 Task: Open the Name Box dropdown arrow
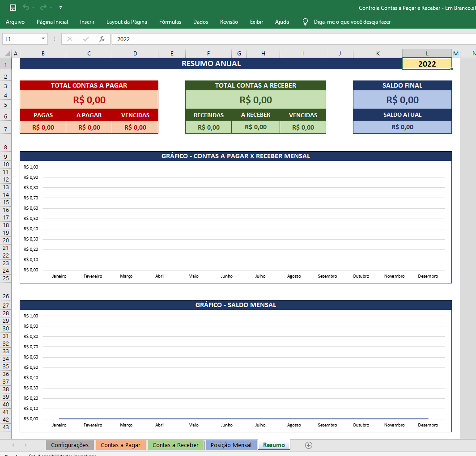(x=43, y=39)
